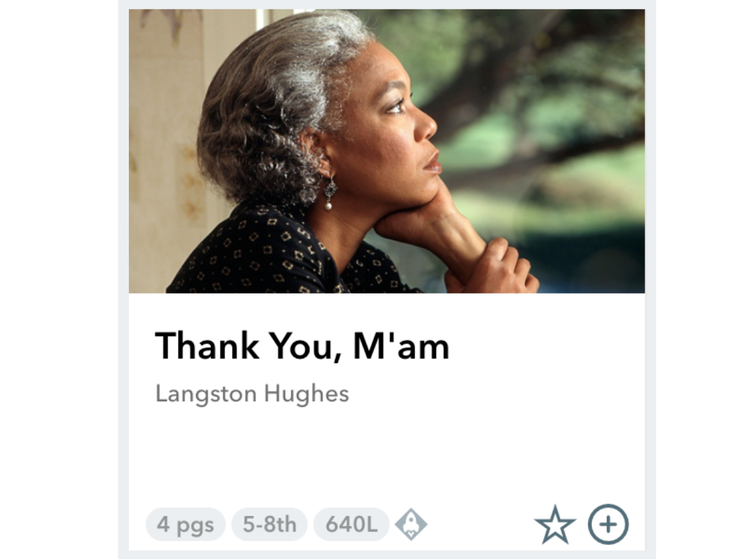The width and height of the screenshot is (747, 560).
Task: Open the story cover photo of the woman
Action: pos(387,151)
